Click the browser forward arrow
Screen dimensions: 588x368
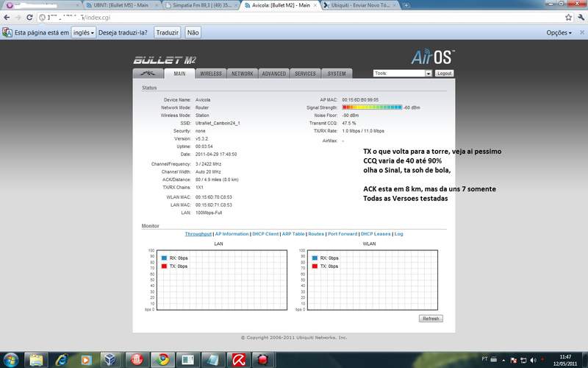pos(18,17)
